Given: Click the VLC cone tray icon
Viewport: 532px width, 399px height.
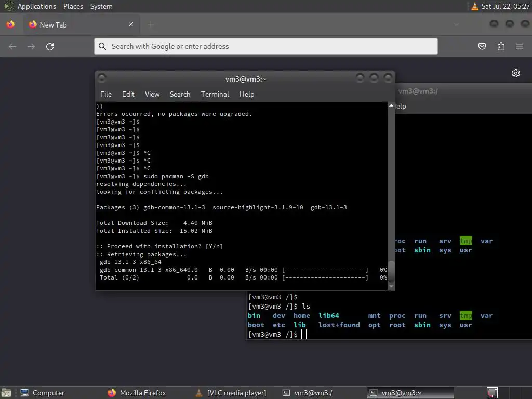Looking at the screenshot, I should (x=475, y=6).
